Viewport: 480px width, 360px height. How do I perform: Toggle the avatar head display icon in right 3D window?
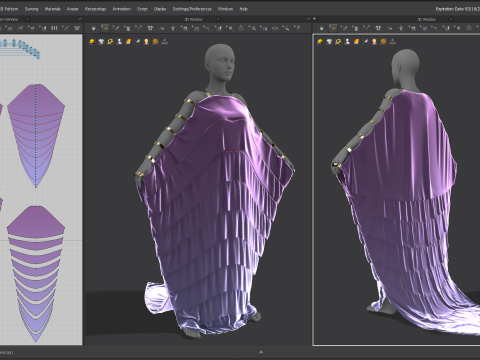click(x=374, y=41)
